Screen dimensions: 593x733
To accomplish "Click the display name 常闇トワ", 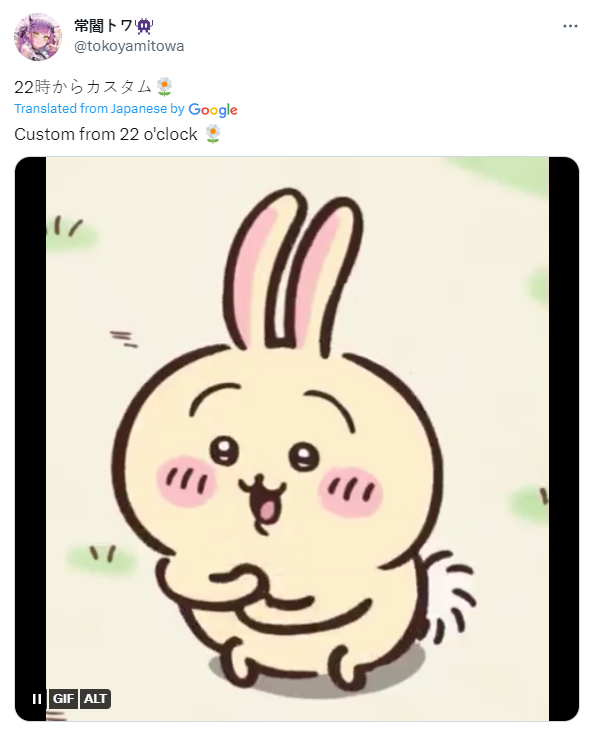I will 104,26.
